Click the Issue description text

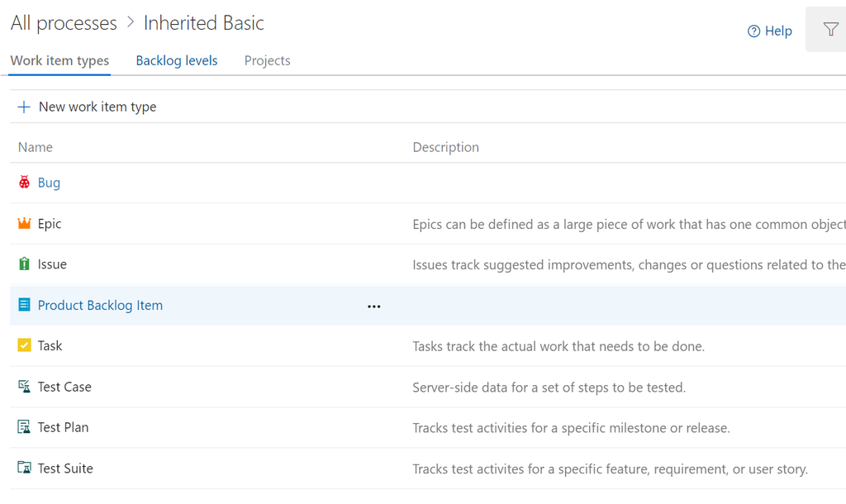[629, 265]
